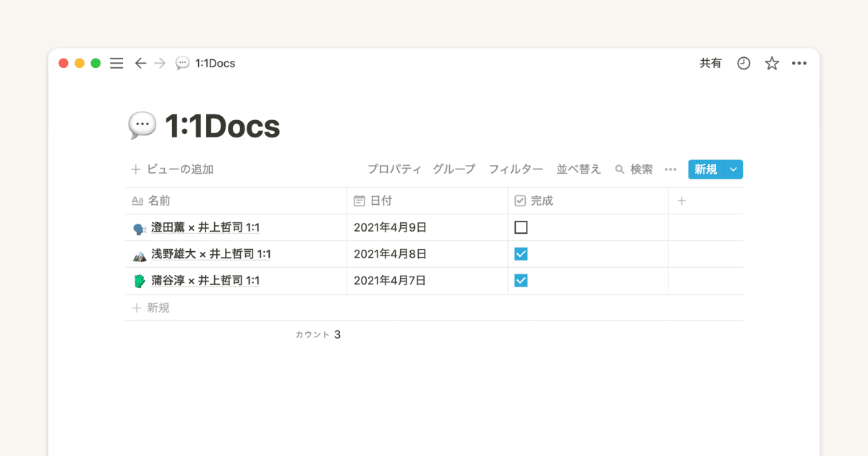Open the dropdown arrow on the 新規 button
The height and width of the screenshot is (456, 868).
733,169
